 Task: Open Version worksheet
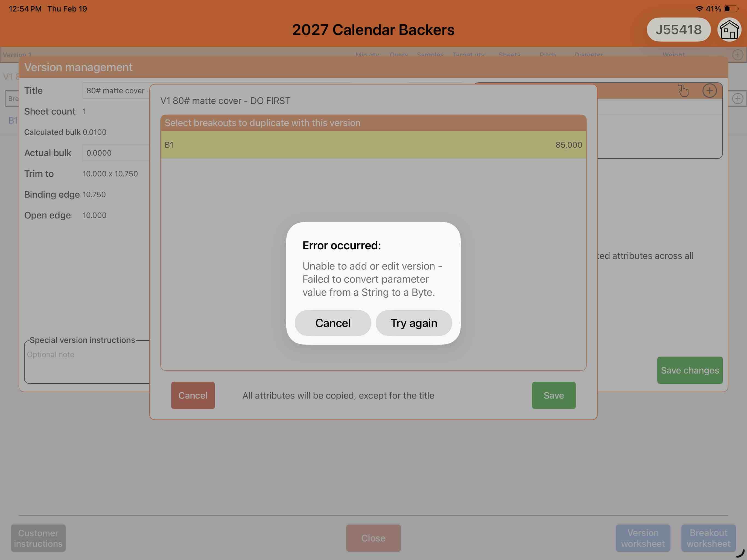(643, 538)
